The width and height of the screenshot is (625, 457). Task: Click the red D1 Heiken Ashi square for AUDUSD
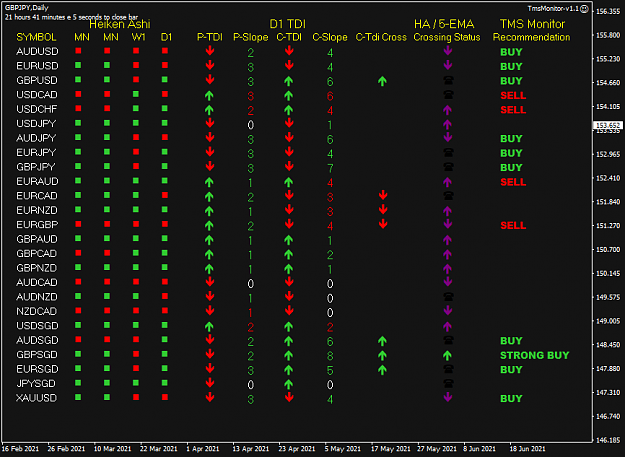tap(165, 51)
